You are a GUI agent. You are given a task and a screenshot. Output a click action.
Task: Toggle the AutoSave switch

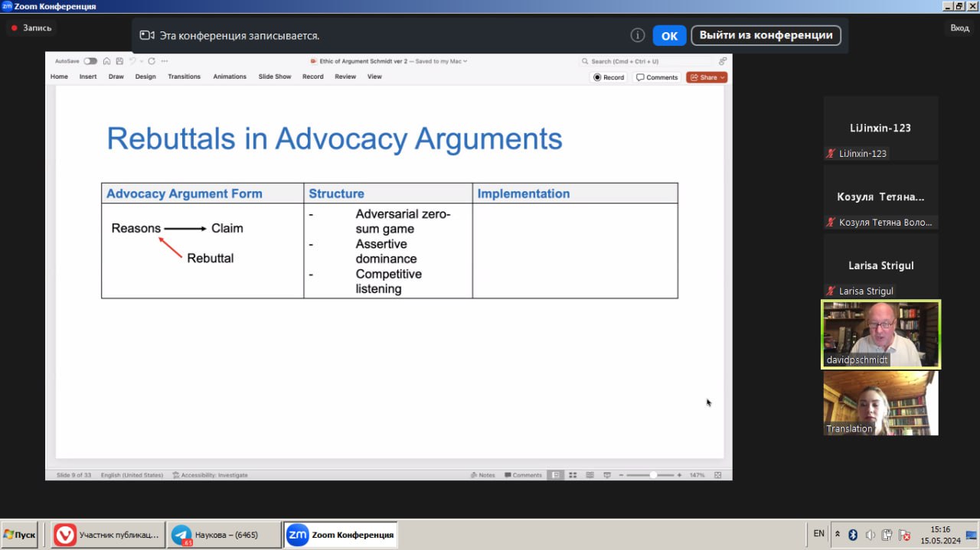click(x=90, y=61)
